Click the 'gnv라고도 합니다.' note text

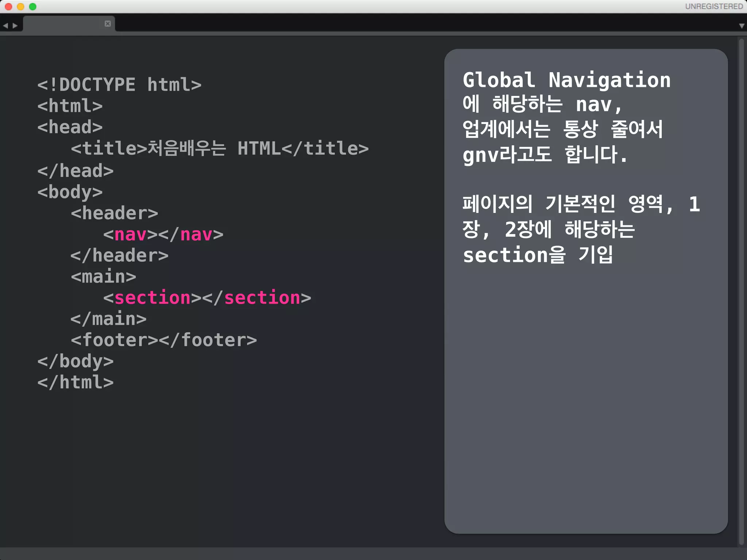545,155
